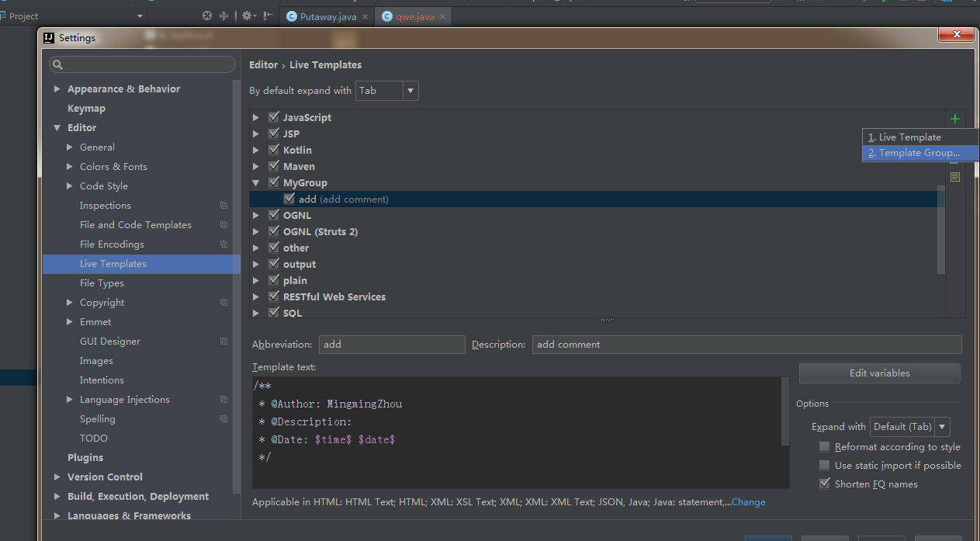Expand the Kotlin template group
The image size is (980, 541).
256,150
